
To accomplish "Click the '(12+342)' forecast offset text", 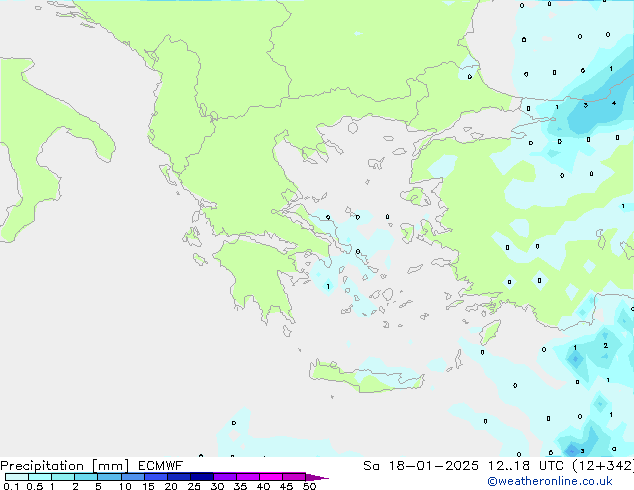I will coord(603,466).
